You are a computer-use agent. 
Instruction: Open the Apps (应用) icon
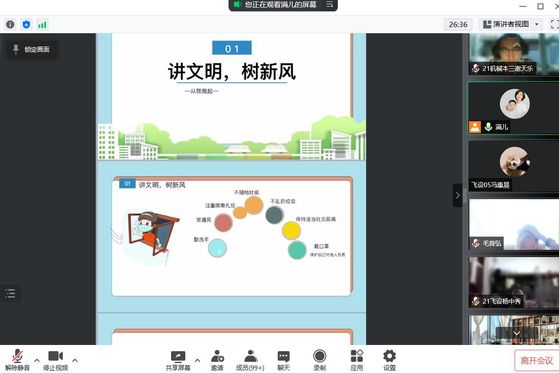(357, 361)
